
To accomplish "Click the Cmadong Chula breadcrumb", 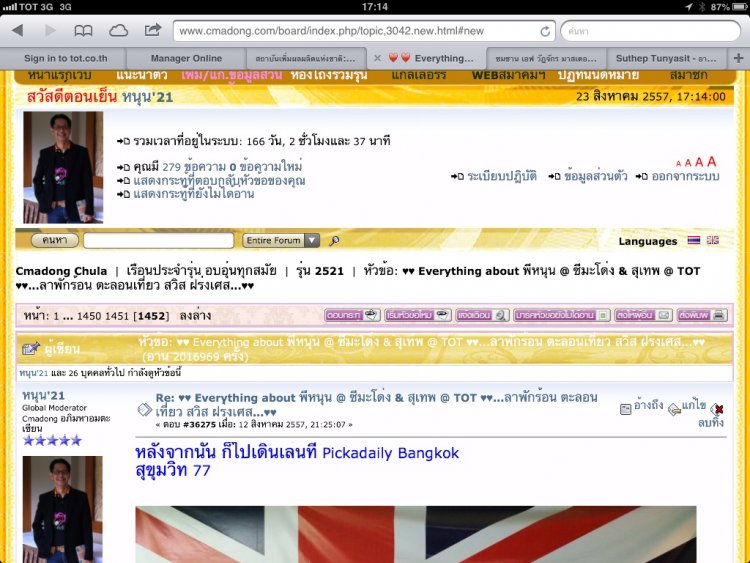I will click(x=61, y=271).
